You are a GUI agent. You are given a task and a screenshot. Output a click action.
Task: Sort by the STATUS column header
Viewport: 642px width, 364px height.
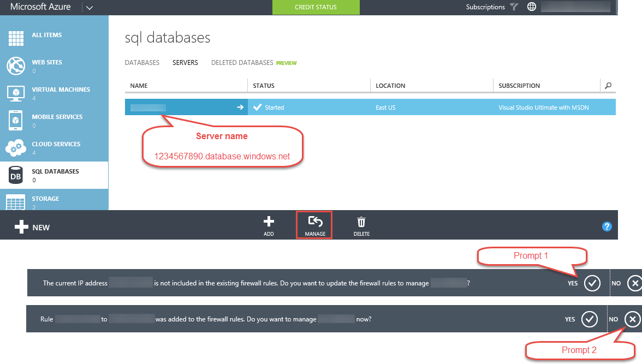264,86
